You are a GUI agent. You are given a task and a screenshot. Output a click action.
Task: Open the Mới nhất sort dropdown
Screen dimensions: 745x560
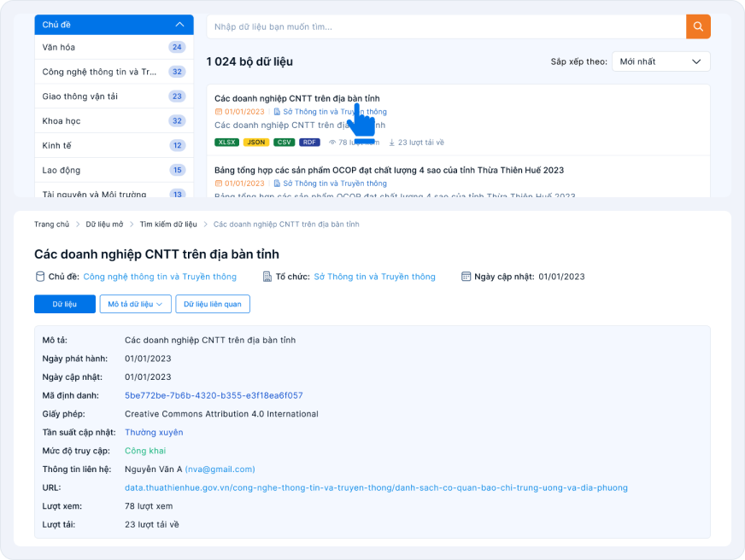click(661, 61)
